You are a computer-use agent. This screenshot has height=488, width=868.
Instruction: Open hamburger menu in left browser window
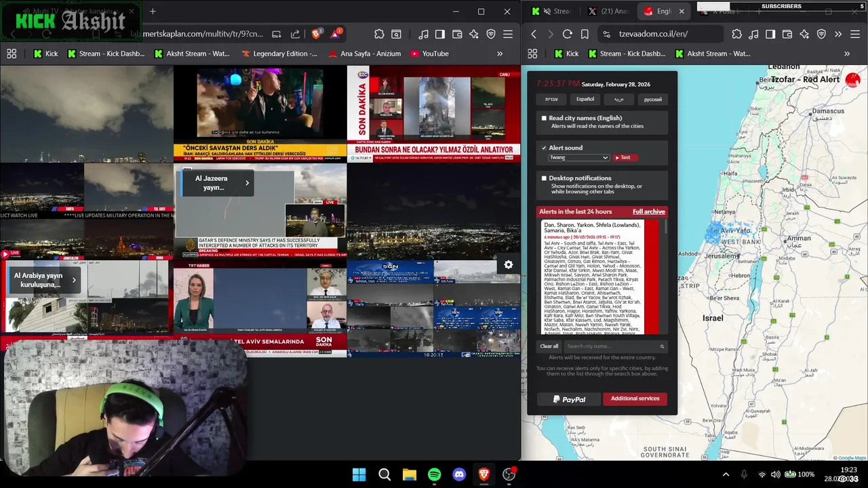[508, 34]
